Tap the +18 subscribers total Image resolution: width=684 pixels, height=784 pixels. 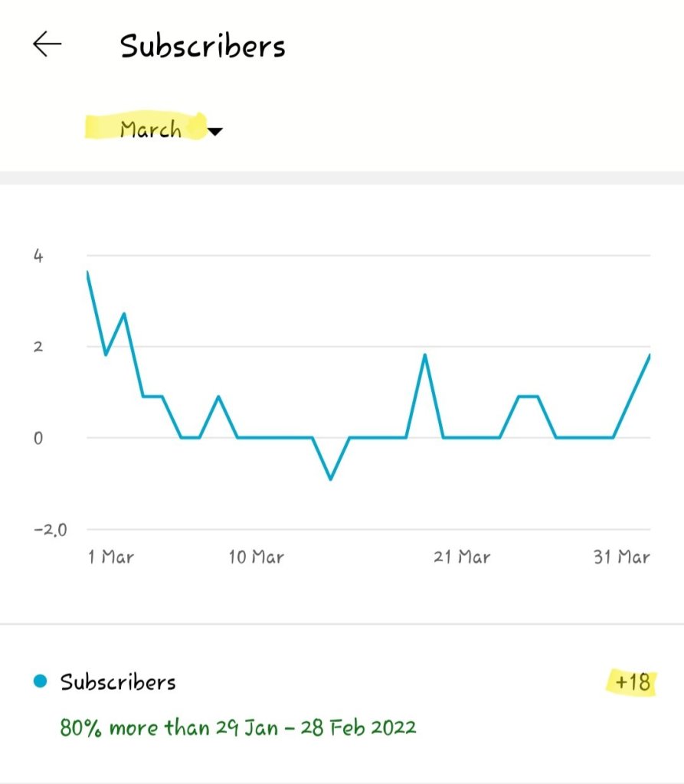point(634,681)
